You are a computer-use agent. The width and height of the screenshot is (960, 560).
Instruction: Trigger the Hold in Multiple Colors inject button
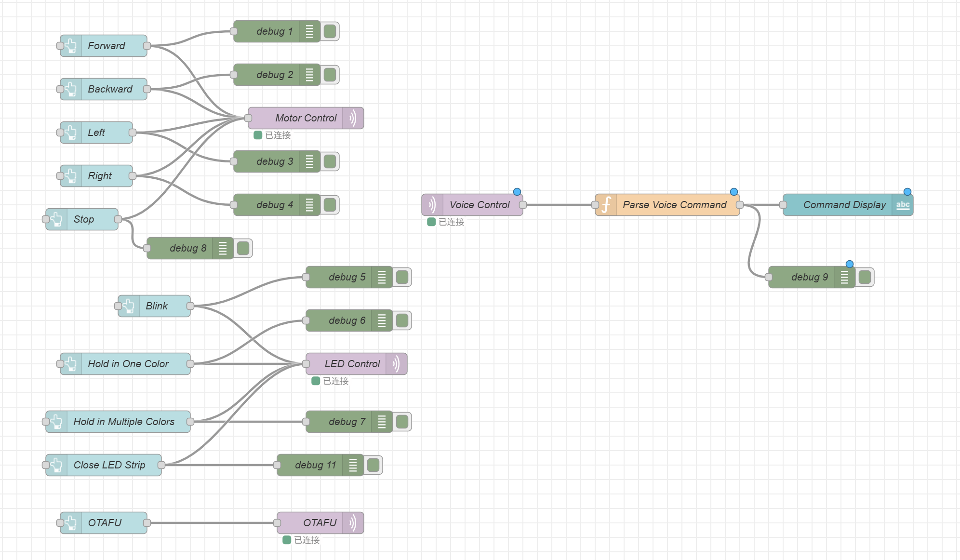coord(56,422)
